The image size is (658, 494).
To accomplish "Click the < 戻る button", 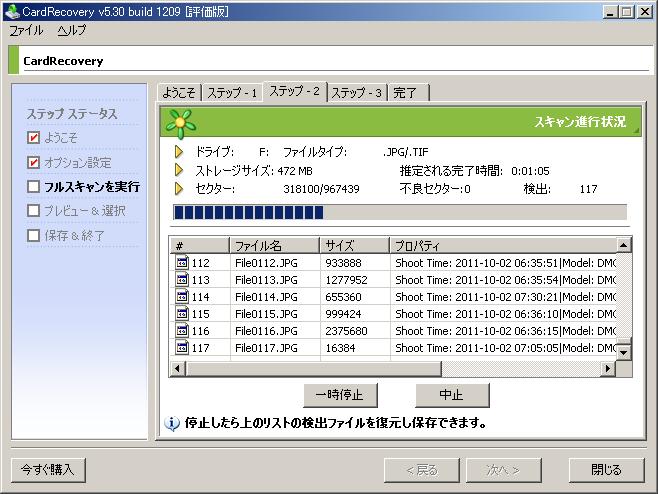I will click(x=422, y=470).
